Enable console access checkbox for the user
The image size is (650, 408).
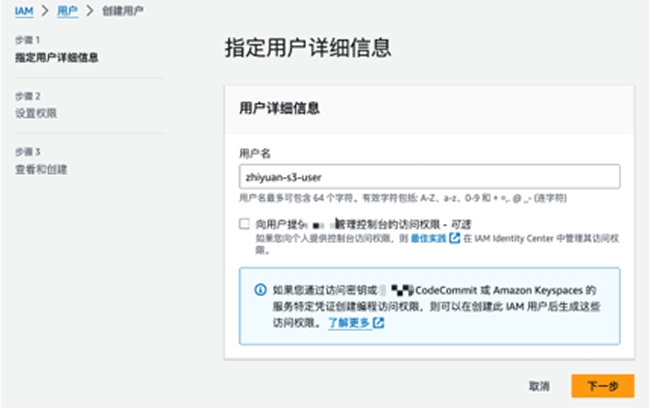(244, 224)
